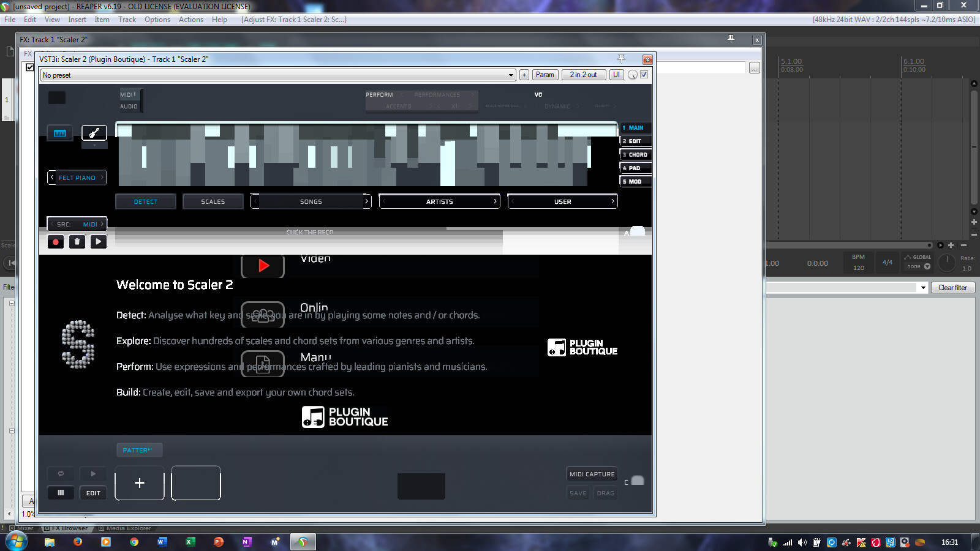Toggle the MIDI CAPTURE button
Image resolution: width=980 pixels, height=551 pixels.
[x=592, y=474]
